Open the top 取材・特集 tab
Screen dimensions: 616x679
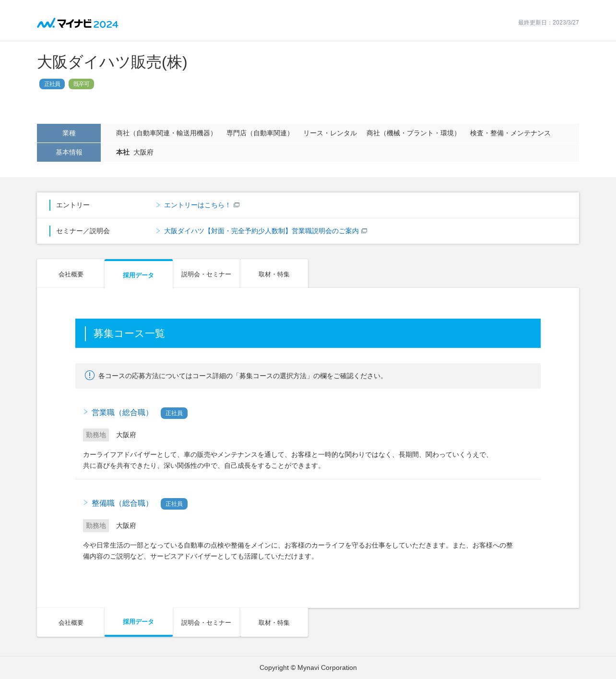[x=274, y=274]
